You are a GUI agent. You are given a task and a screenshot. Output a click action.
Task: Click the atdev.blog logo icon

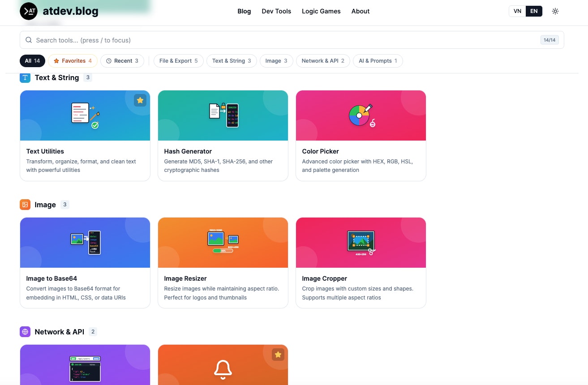tap(29, 11)
